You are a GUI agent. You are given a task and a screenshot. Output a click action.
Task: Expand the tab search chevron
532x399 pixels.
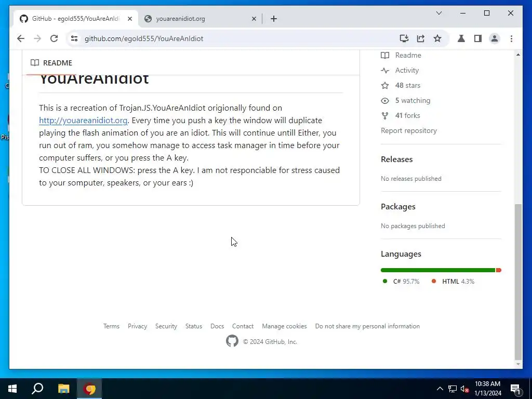point(438,13)
